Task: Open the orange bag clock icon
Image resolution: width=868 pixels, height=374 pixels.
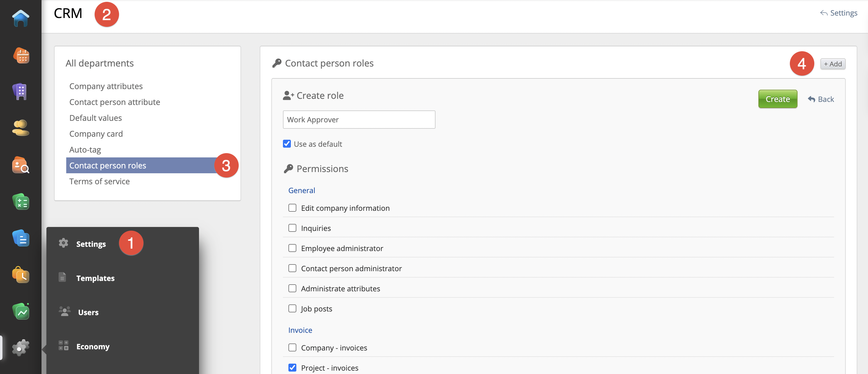Action: click(x=20, y=275)
